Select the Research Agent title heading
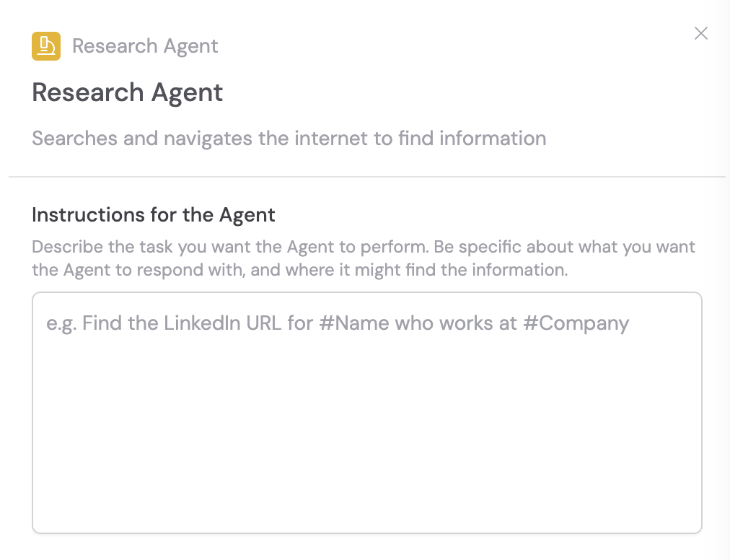The height and width of the screenshot is (560, 730). point(127,92)
